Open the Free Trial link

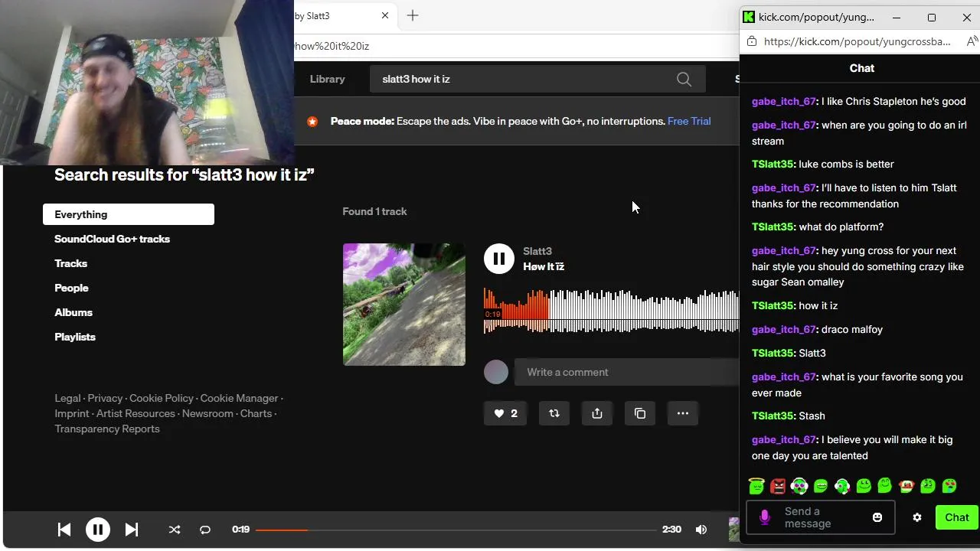689,121
